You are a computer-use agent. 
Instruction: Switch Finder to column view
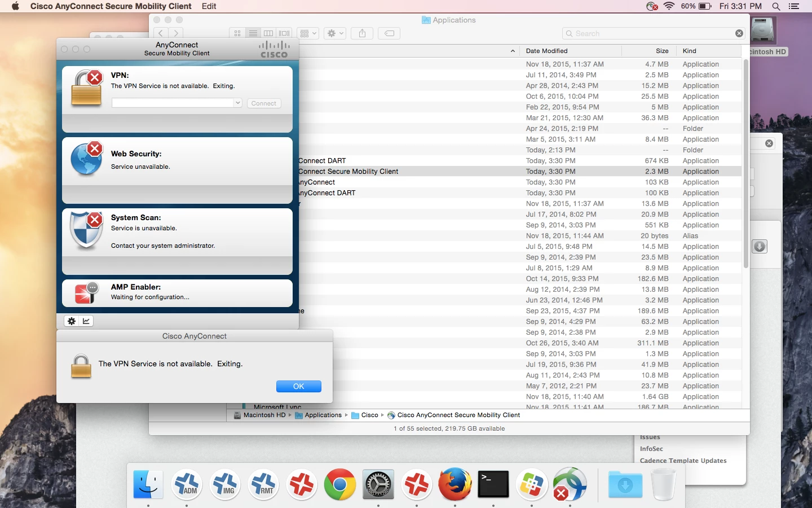pyautogui.click(x=269, y=33)
